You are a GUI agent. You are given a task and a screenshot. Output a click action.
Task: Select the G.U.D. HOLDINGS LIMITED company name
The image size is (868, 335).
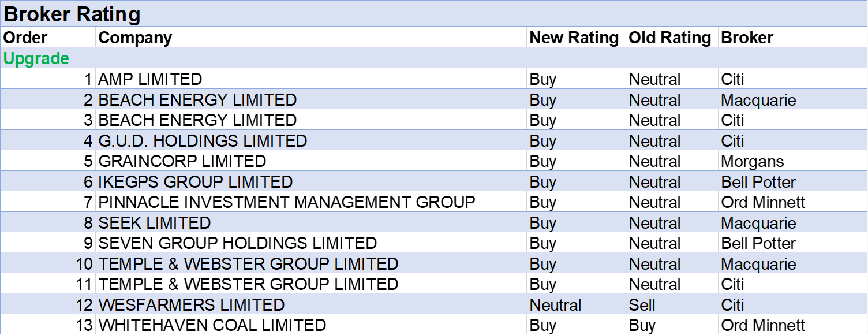(203, 141)
